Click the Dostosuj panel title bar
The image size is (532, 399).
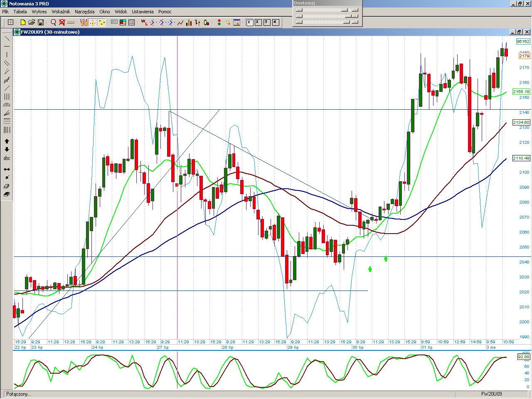click(x=327, y=3)
